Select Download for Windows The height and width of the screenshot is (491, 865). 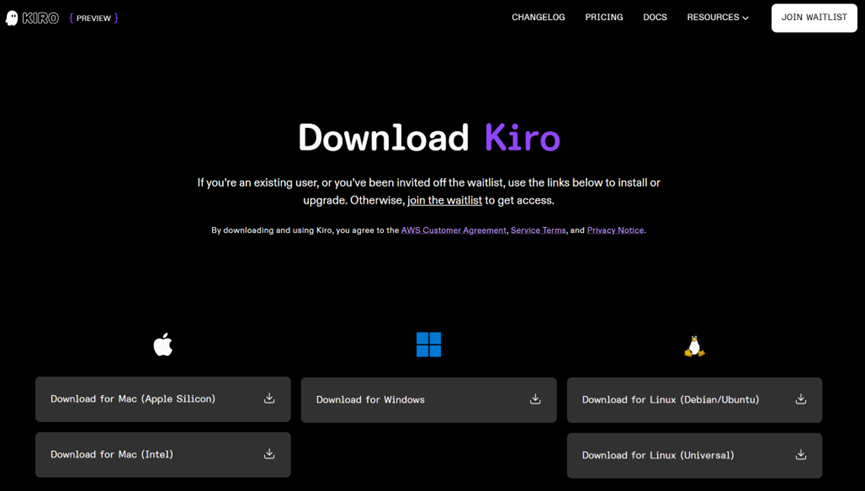429,400
